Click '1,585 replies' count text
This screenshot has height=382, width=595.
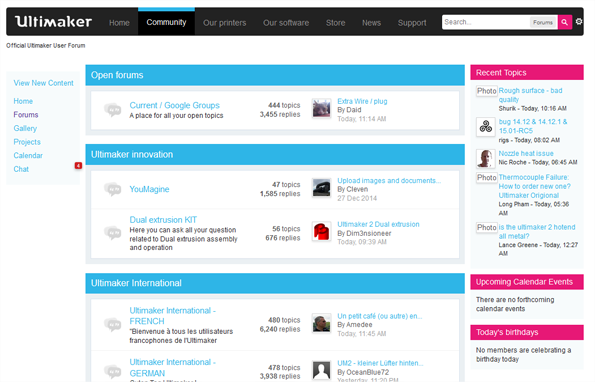point(280,193)
